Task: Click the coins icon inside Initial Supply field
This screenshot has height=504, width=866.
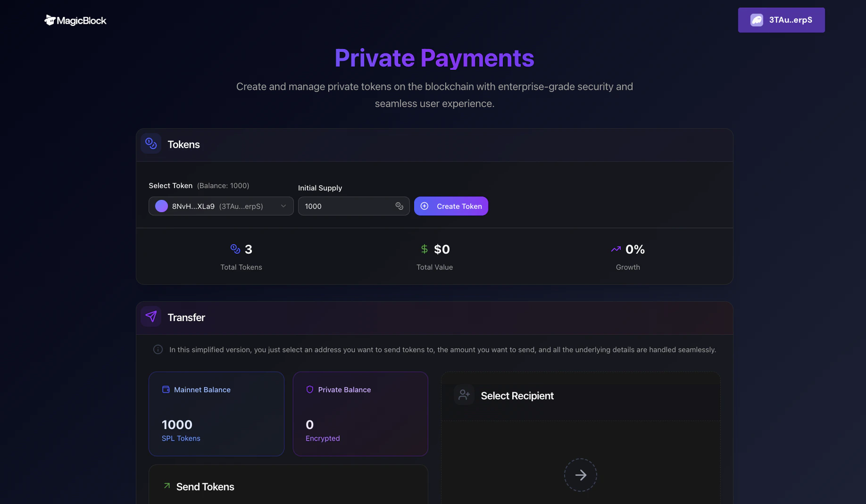Action: point(399,206)
